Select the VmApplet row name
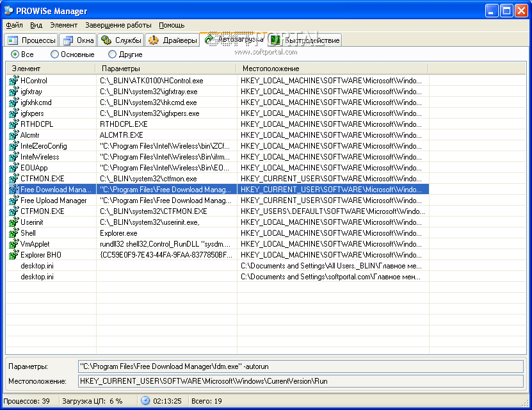The image size is (532, 410). (x=35, y=243)
